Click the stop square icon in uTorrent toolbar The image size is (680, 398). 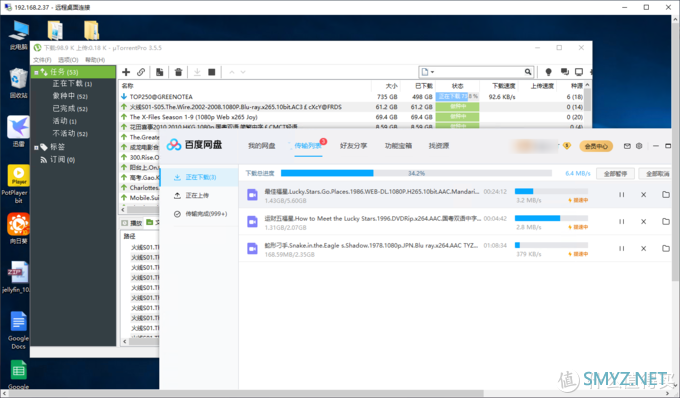click(x=212, y=72)
